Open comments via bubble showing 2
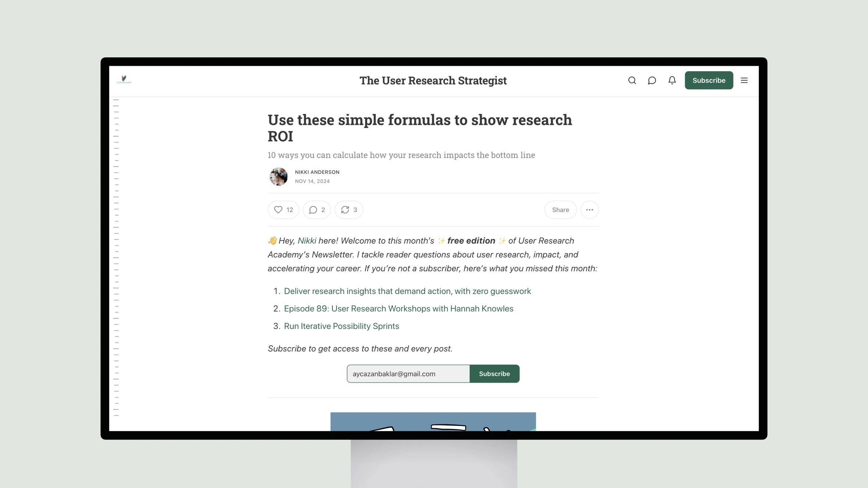The width and height of the screenshot is (868, 488). pyautogui.click(x=317, y=210)
